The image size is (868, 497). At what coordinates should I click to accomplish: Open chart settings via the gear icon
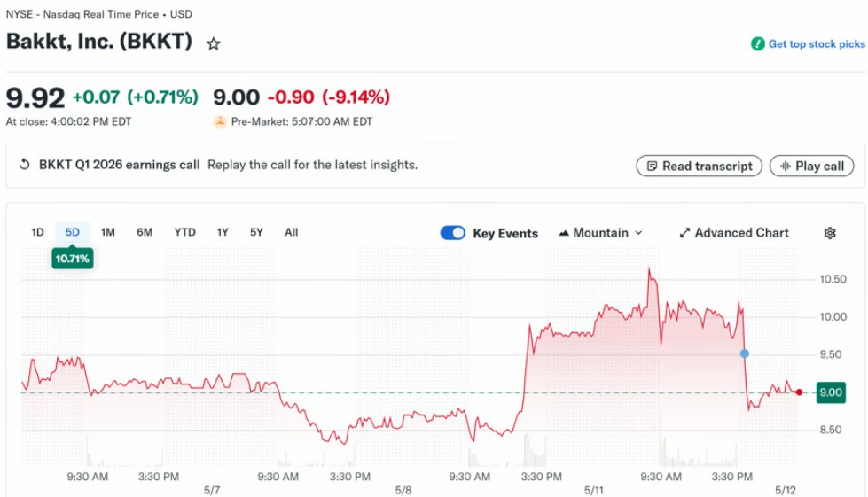(829, 233)
